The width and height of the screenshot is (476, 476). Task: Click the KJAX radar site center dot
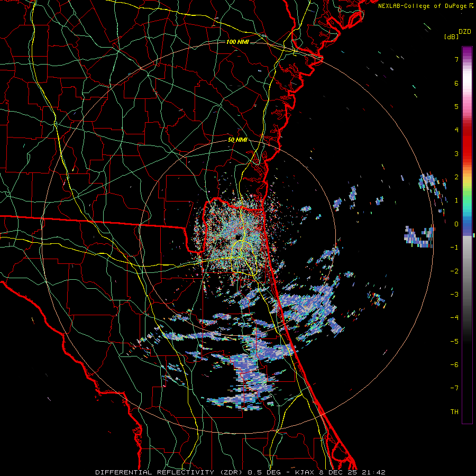(237, 237)
